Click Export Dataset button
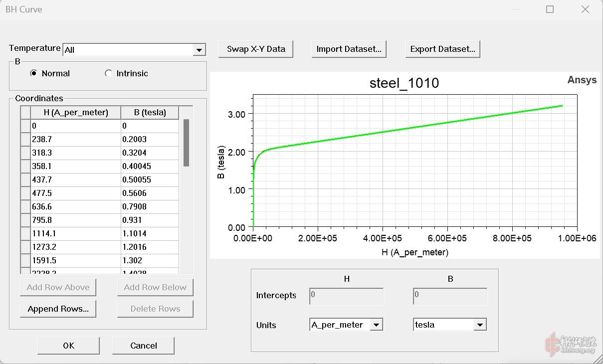The width and height of the screenshot is (603, 364). pyautogui.click(x=442, y=49)
